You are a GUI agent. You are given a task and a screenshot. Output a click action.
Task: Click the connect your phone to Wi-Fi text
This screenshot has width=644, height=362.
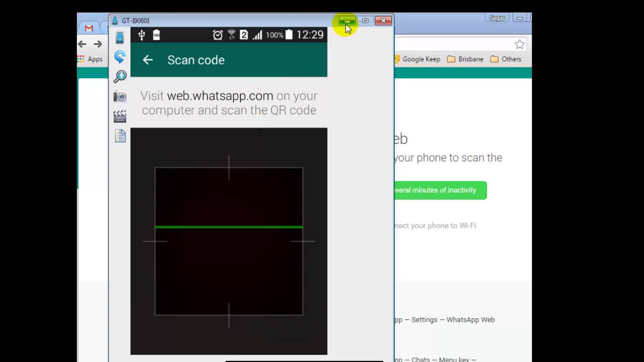(x=435, y=226)
